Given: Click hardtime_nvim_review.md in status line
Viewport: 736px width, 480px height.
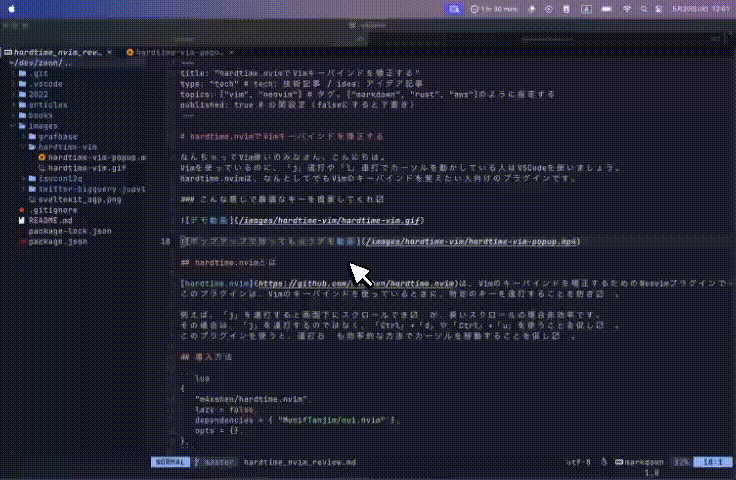Looking at the screenshot, I should (299, 462).
